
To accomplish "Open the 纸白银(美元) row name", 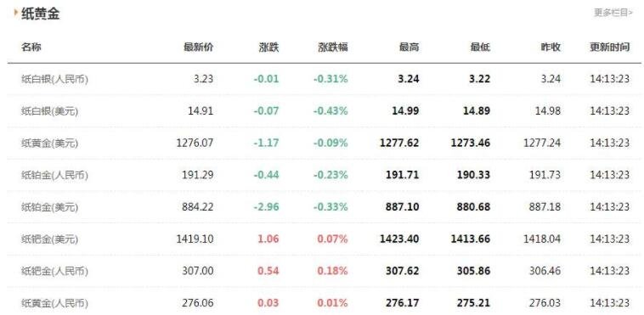I will pyautogui.click(x=49, y=111).
